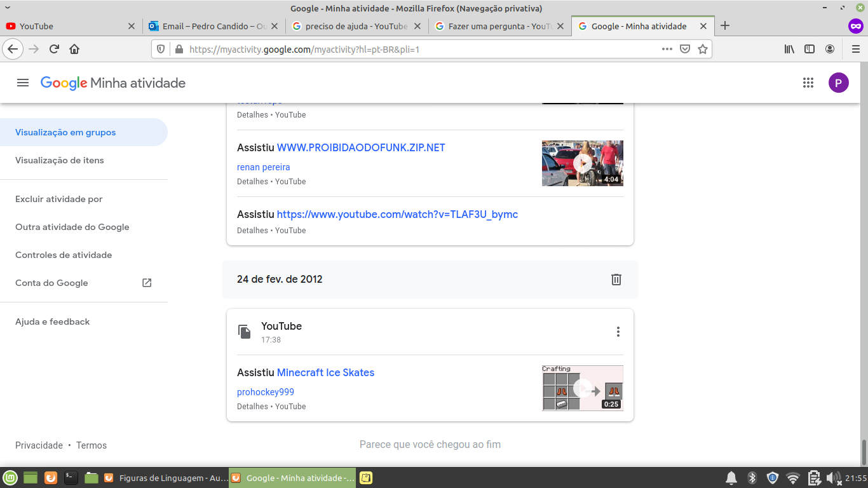
Task: Play the 4:04 PROIBIDAODOFUNK video thumbnail
Action: click(x=583, y=163)
